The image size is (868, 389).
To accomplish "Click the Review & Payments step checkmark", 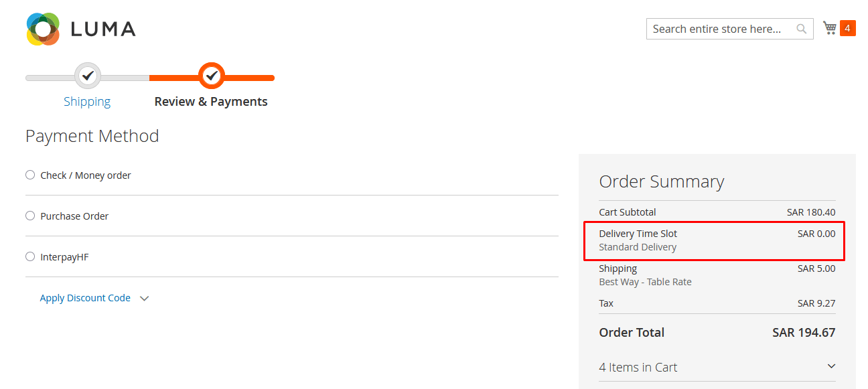I will click(x=212, y=76).
